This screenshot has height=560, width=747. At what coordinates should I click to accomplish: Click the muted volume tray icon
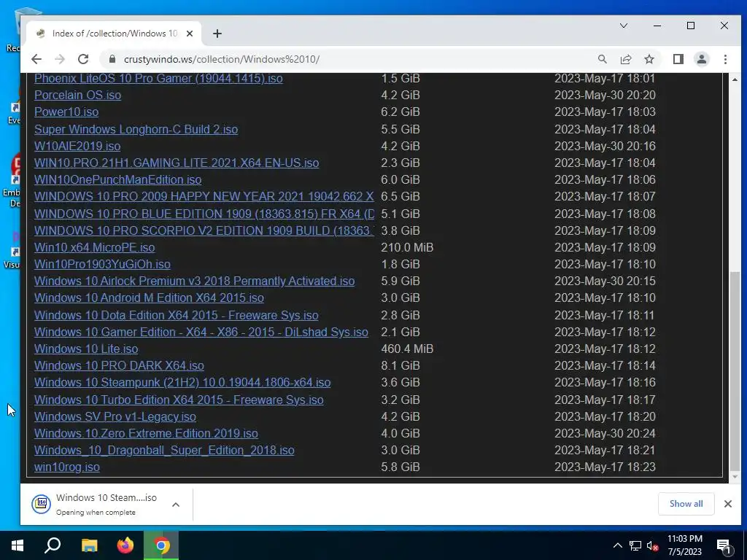652,545
